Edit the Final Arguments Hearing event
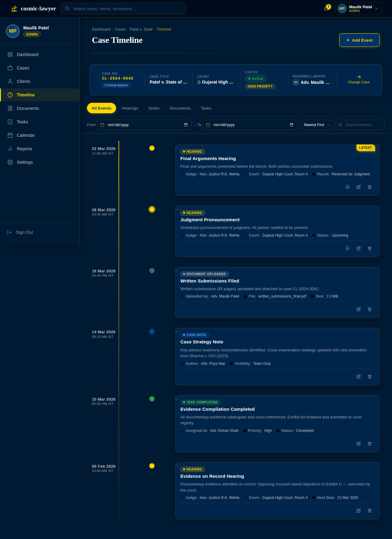Image resolution: width=392 pixels, height=539 pixels. tap(359, 187)
